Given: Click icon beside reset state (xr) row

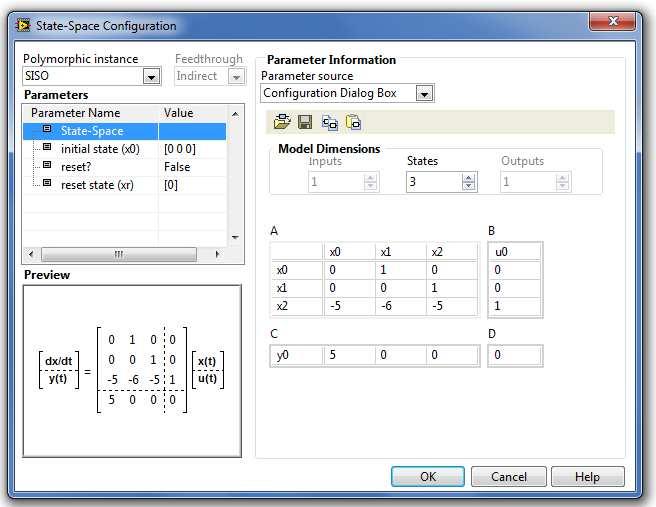Looking at the screenshot, I should click(x=47, y=183).
